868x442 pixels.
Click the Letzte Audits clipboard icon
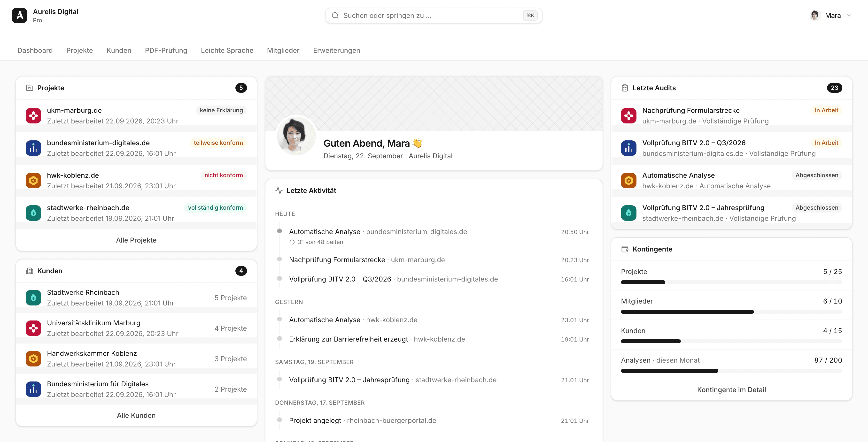(625, 88)
